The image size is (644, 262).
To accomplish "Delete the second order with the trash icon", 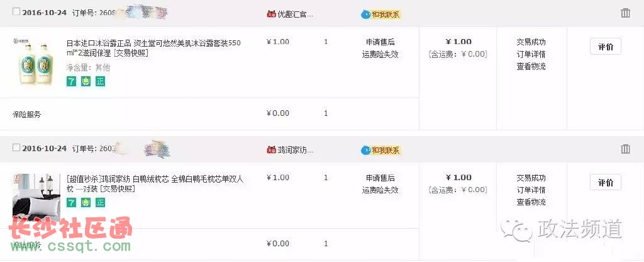I will tap(625, 149).
